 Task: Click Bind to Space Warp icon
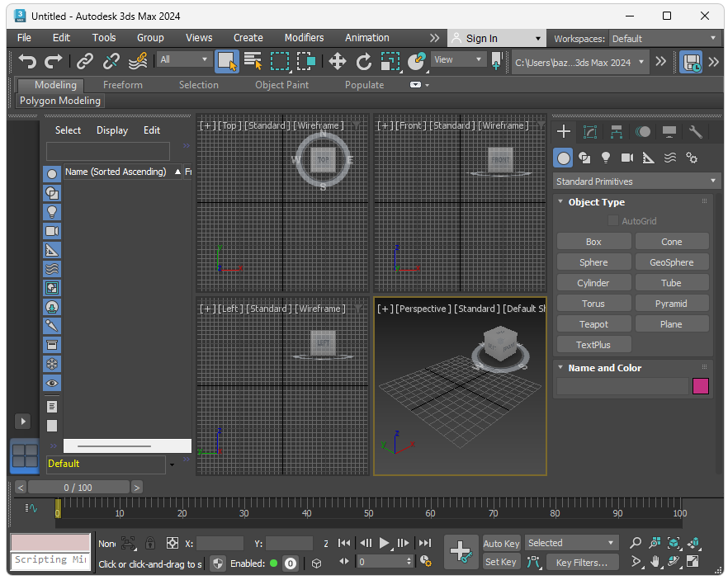(x=138, y=61)
